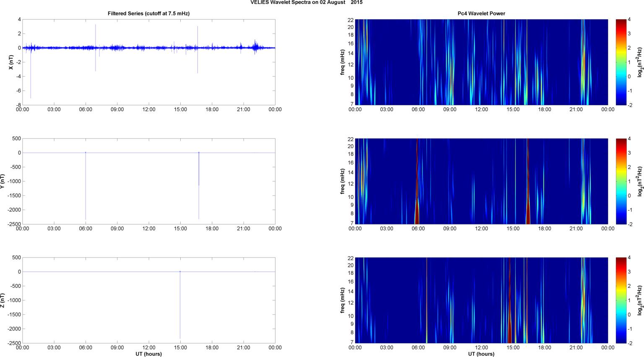Viewport: 644px width, 357px height.
Task: Click freq (mHz) label of top wavelet plot
Action: pos(343,62)
